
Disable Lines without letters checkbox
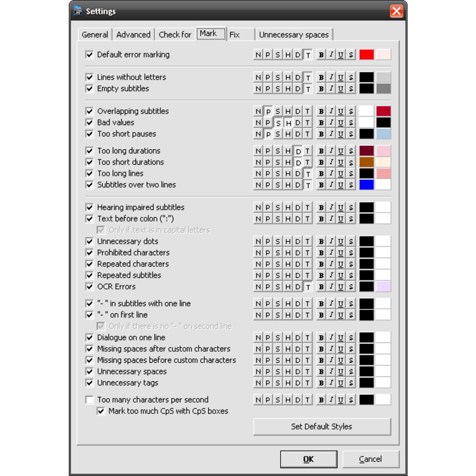pos(90,77)
